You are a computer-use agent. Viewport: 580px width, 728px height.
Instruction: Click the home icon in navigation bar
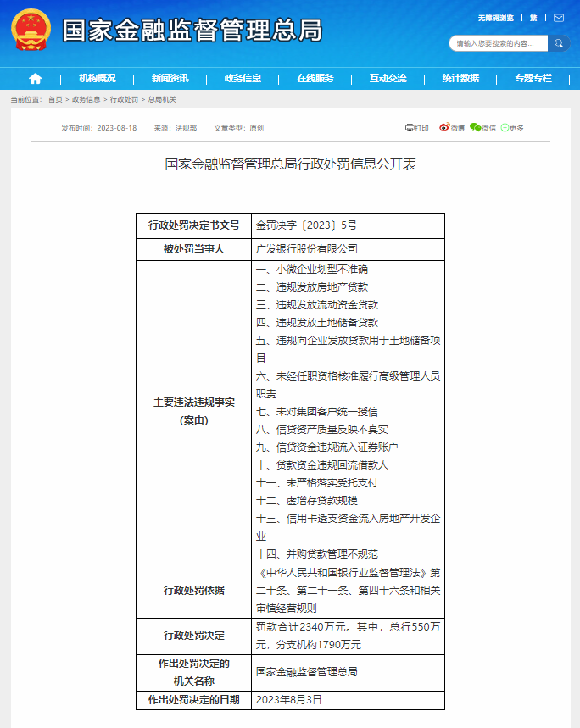36,79
